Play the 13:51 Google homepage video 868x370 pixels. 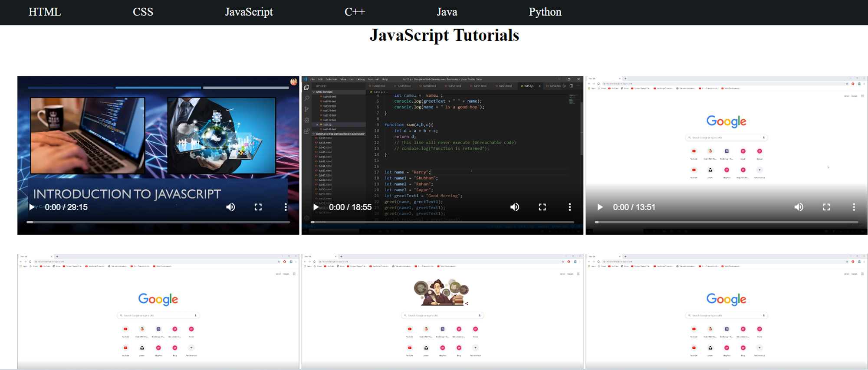click(x=600, y=207)
